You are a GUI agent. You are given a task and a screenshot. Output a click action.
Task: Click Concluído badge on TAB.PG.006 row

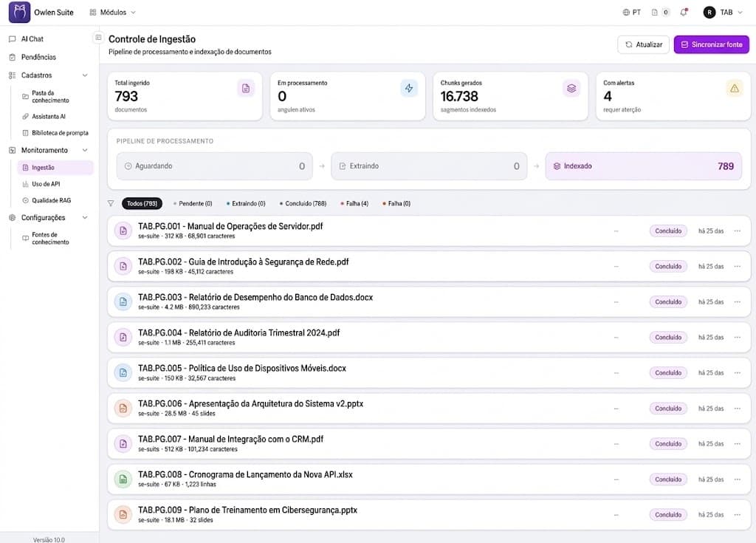click(x=668, y=409)
